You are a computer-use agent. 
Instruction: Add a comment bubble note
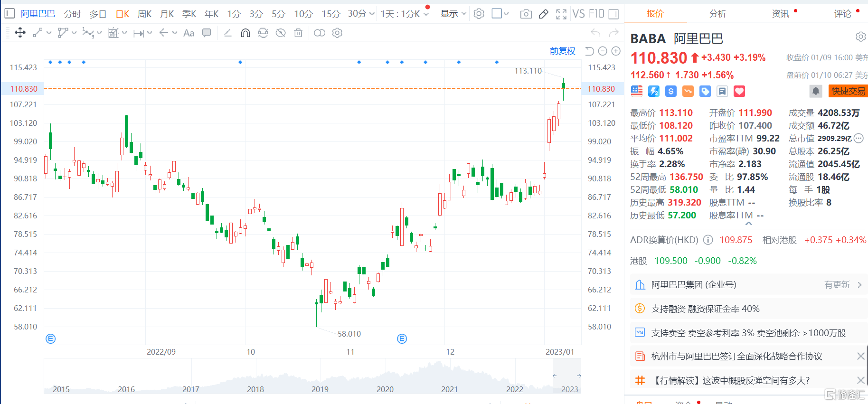coord(207,33)
